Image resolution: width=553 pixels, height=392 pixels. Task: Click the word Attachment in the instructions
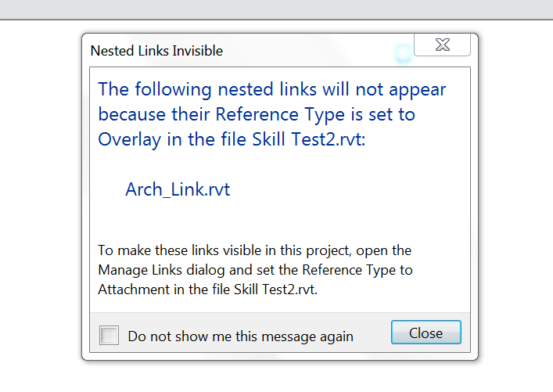click(x=132, y=289)
